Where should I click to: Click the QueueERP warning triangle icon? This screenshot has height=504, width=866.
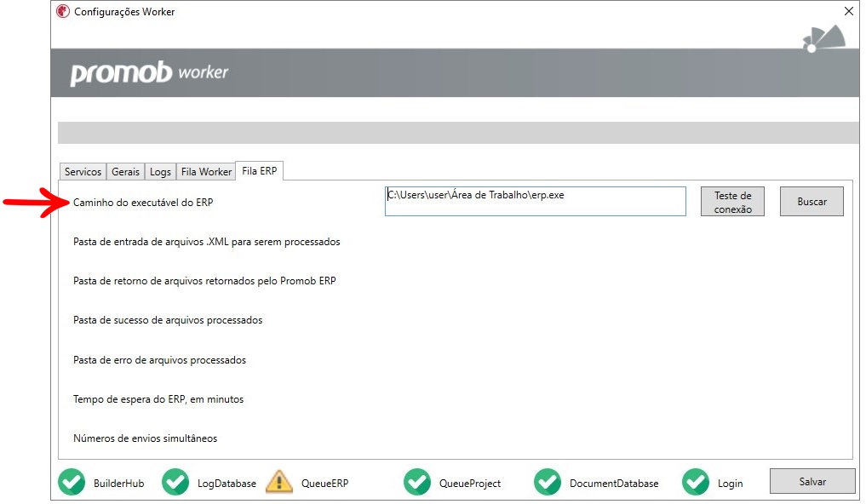coord(279,481)
